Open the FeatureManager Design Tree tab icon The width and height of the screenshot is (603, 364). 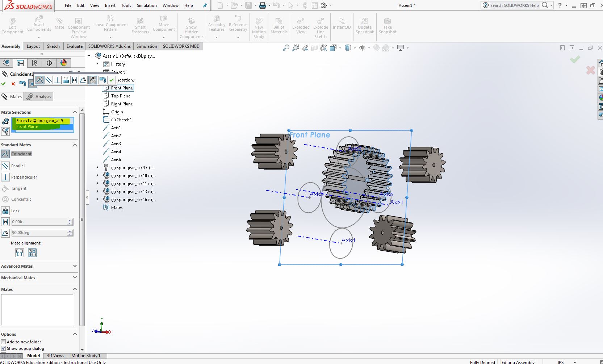pyautogui.click(x=6, y=63)
